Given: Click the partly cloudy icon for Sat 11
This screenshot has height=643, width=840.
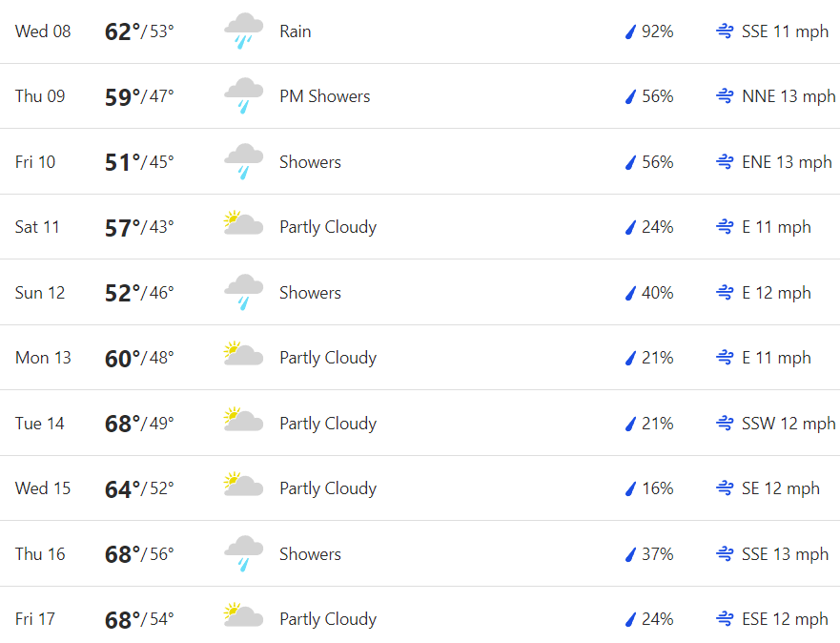Looking at the screenshot, I should tap(244, 223).
